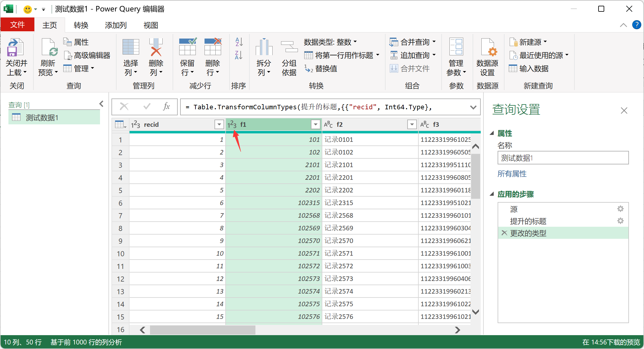Switch to the Transform (转换) tab
644x349 pixels.
pyautogui.click(x=81, y=25)
